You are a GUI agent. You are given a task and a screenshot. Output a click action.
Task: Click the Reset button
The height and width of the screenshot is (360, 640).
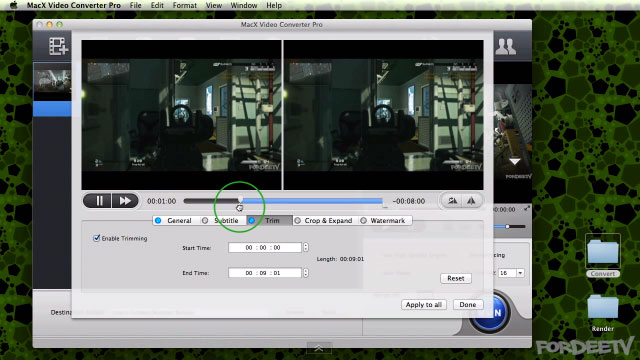click(x=456, y=278)
